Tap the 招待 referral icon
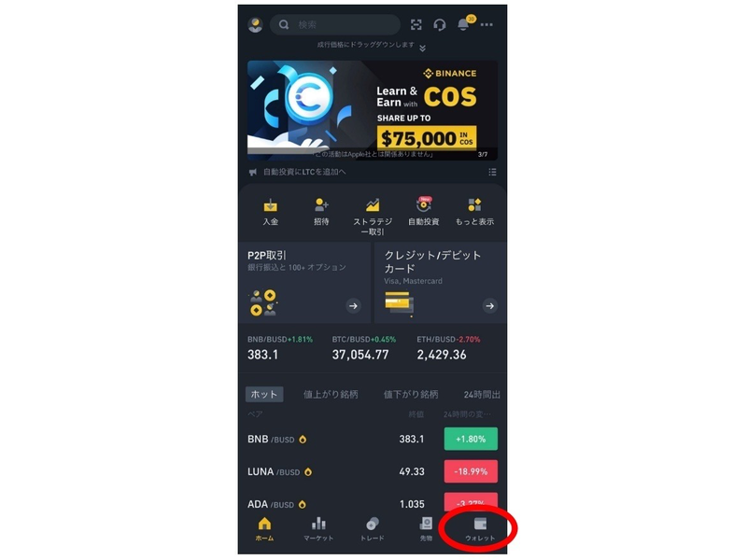 click(321, 212)
